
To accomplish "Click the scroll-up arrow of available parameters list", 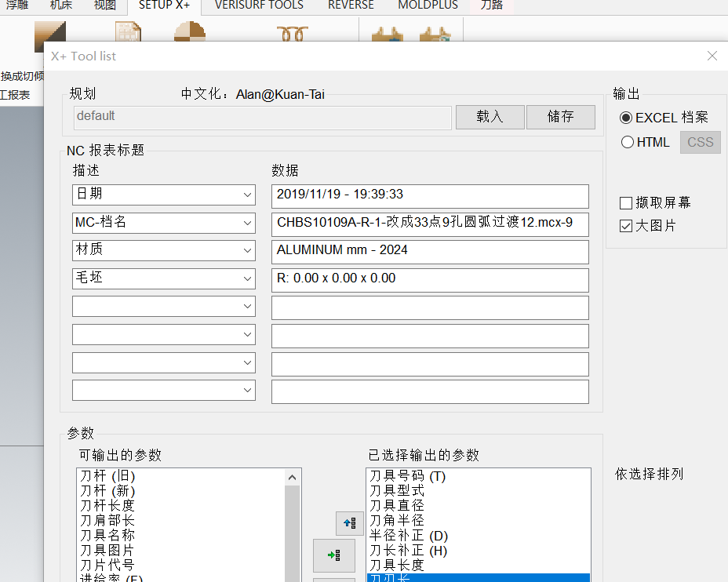I will pyautogui.click(x=292, y=477).
